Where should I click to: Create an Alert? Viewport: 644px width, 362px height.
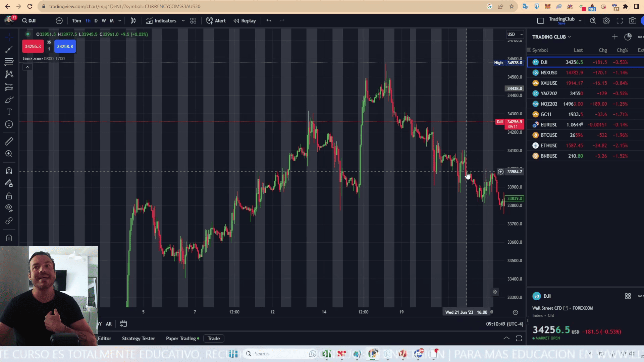(x=216, y=21)
